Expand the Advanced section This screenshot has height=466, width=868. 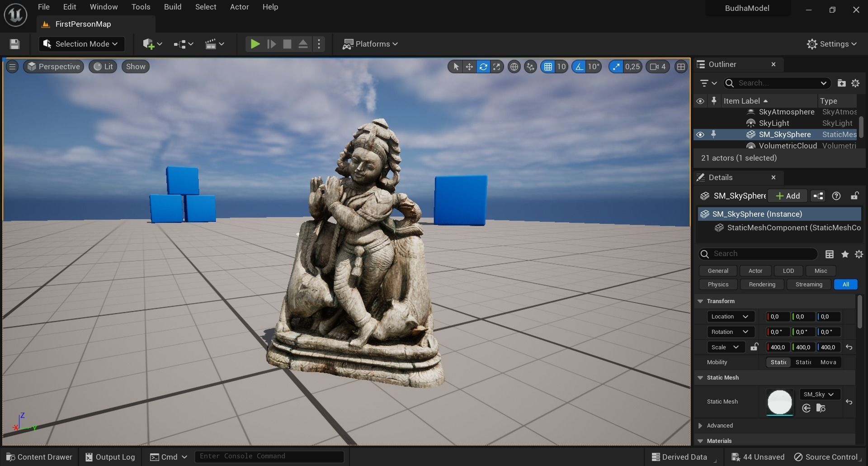pyautogui.click(x=700, y=426)
